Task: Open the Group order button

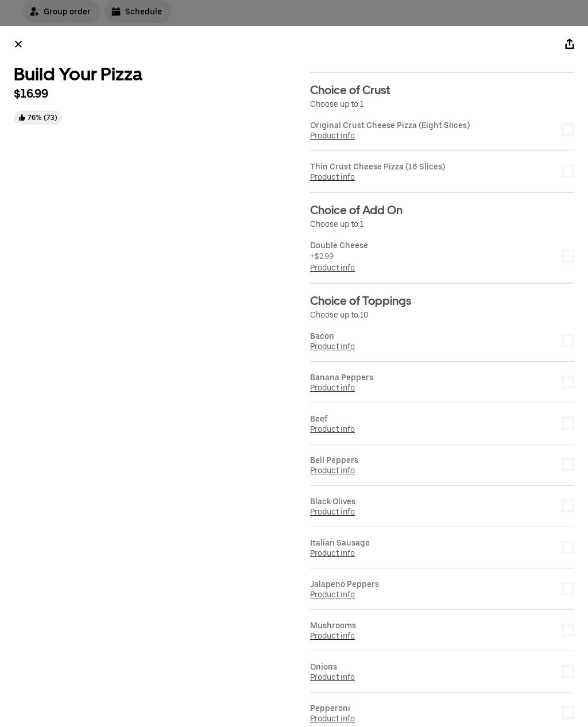Action: click(x=61, y=11)
